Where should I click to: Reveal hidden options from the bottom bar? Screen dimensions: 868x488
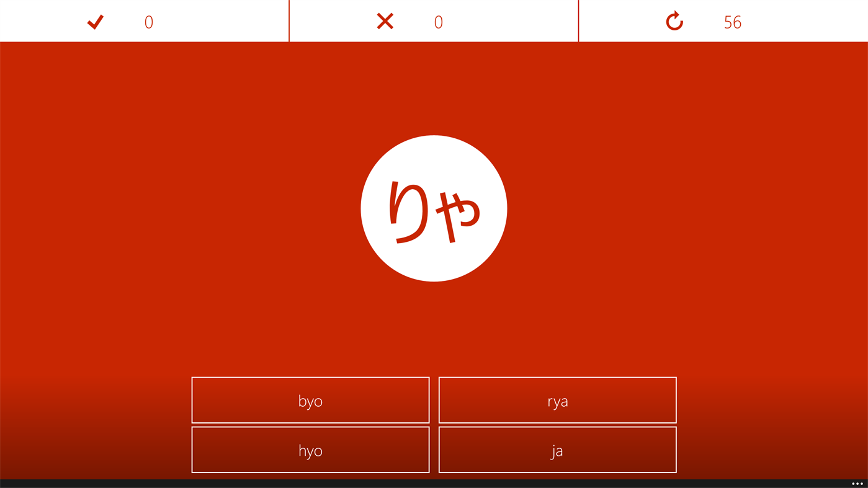[x=856, y=482]
